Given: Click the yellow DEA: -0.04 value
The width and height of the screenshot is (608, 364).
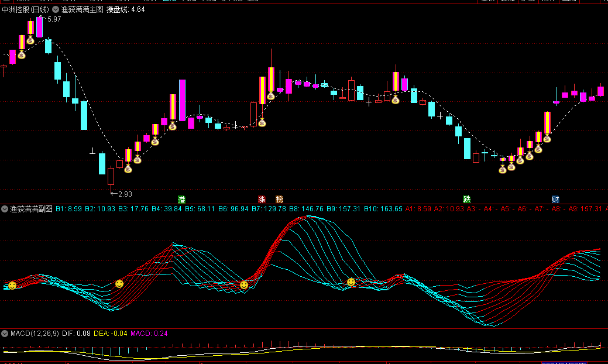Looking at the screenshot, I should 111,334.
